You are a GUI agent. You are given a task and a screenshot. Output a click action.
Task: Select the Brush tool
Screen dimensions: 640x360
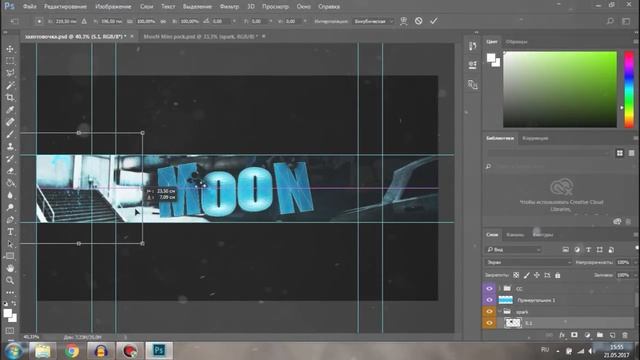[10, 134]
